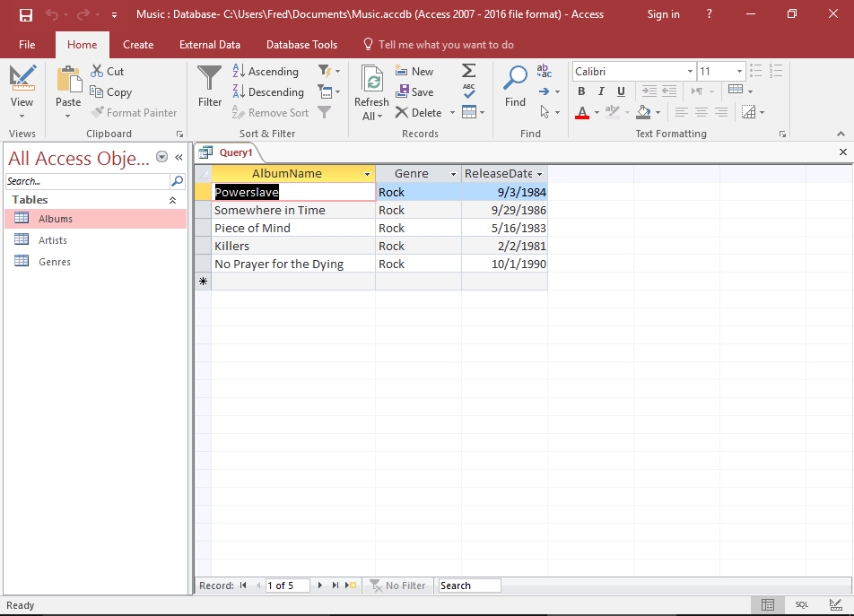This screenshot has width=854, height=616.
Task: Switch to the Create ribbon tab
Action: point(138,44)
